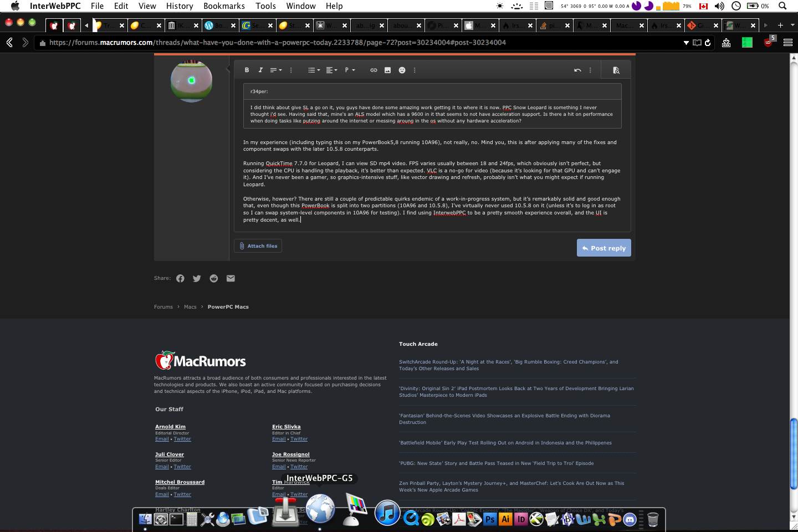Open the smilies emoji picker

click(402, 70)
